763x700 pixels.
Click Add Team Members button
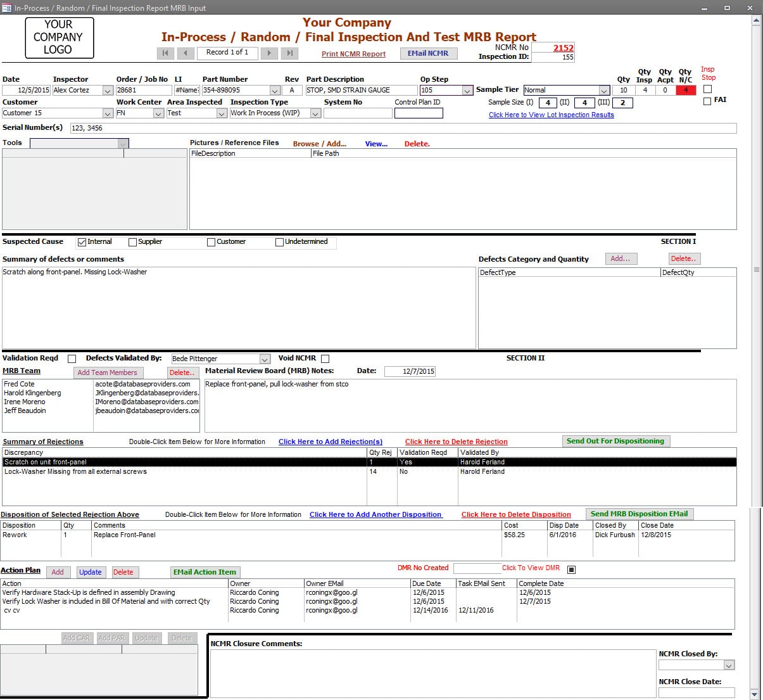pos(107,372)
